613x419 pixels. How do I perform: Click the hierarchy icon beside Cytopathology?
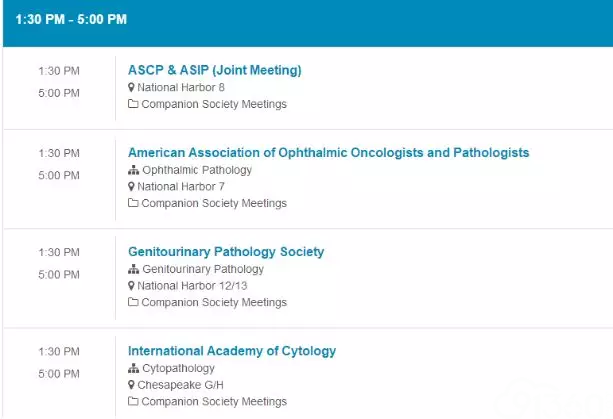[x=133, y=368]
